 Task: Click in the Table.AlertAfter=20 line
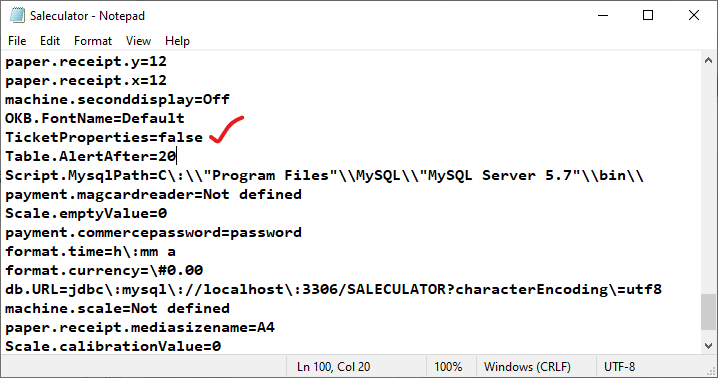tap(91, 156)
